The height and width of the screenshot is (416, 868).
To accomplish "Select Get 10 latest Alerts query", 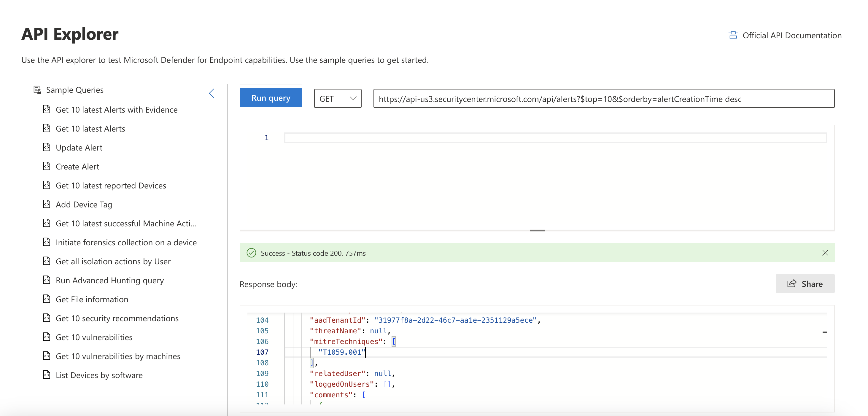I will click(90, 128).
